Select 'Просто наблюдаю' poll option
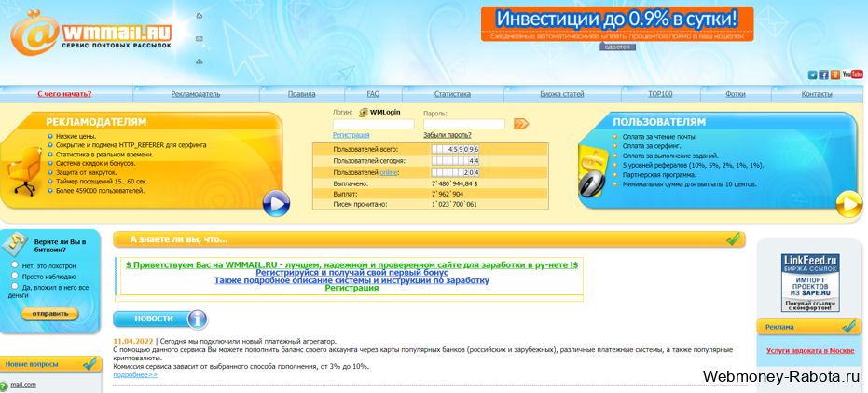868x393 pixels. (x=15, y=276)
